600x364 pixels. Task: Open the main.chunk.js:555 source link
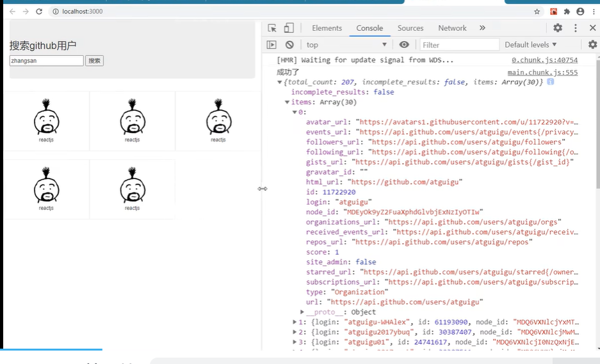pyautogui.click(x=542, y=72)
